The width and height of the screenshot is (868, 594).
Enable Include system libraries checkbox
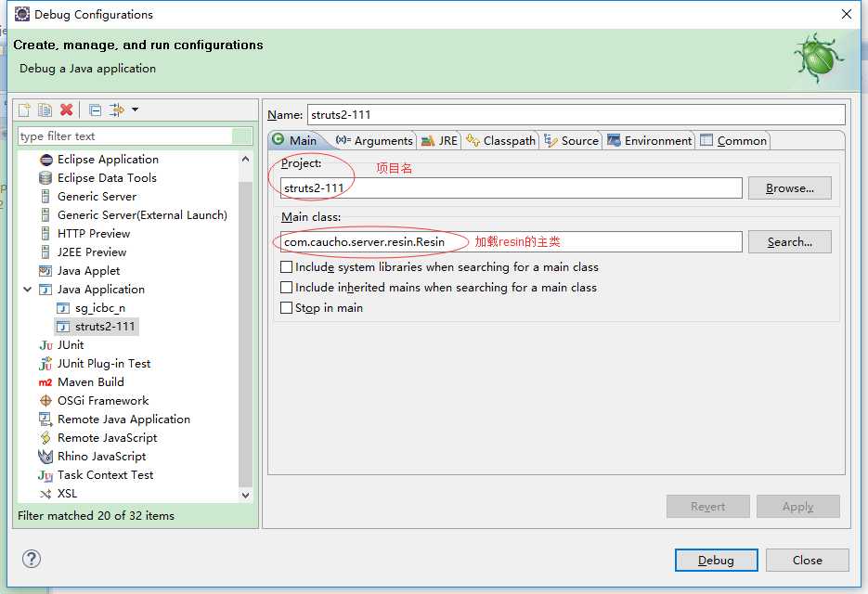286,267
